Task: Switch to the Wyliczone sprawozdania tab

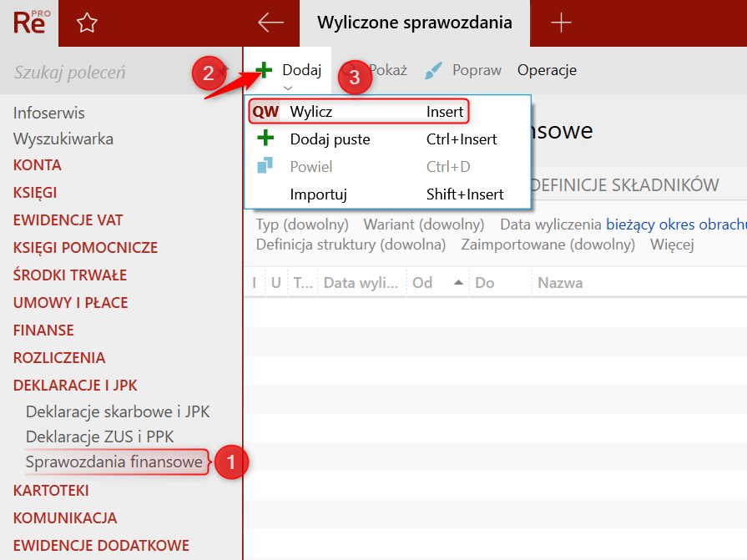Action: click(415, 23)
